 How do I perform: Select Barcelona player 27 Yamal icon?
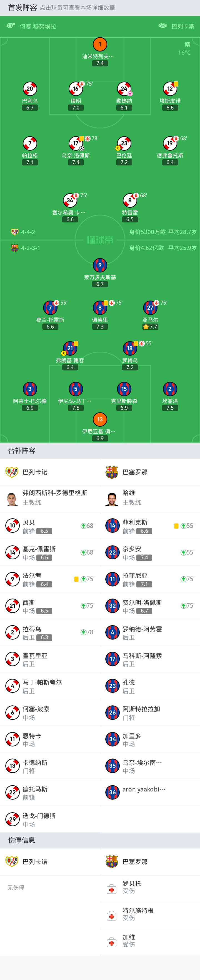150,308
